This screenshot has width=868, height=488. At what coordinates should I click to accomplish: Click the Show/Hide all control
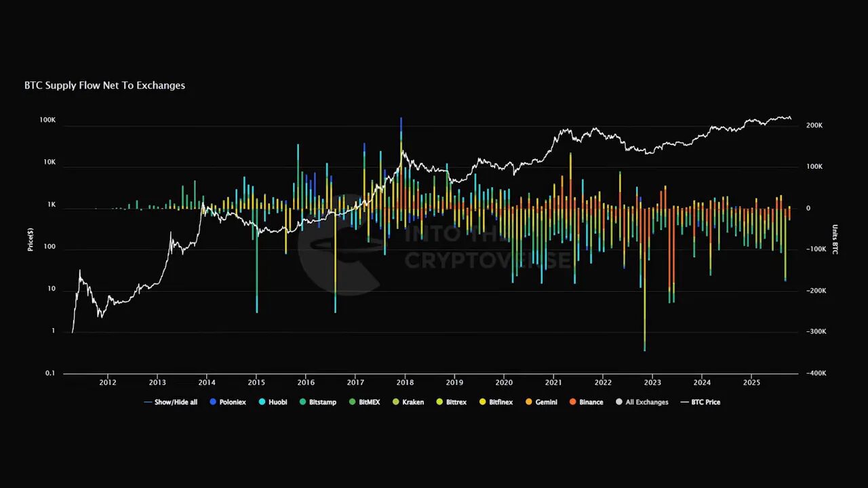click(170, 402)
